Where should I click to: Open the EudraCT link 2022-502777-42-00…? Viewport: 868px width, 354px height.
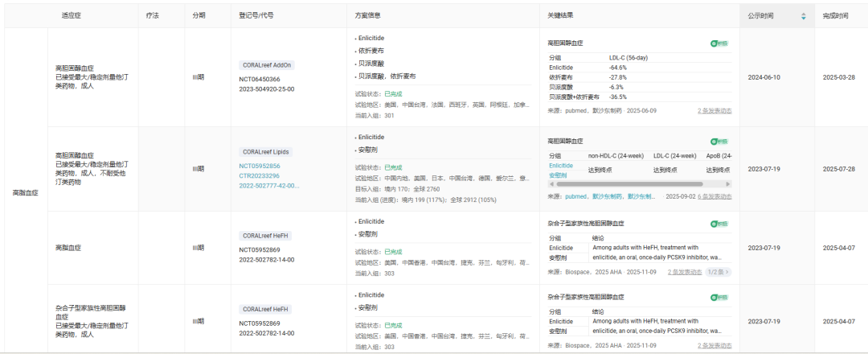[269, 186]
